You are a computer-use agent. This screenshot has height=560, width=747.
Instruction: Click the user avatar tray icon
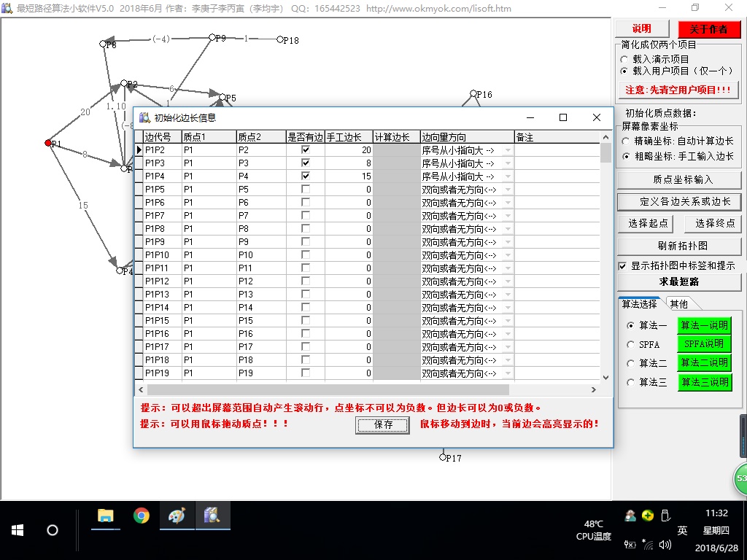pyautogui.click(x=630, y=516)
